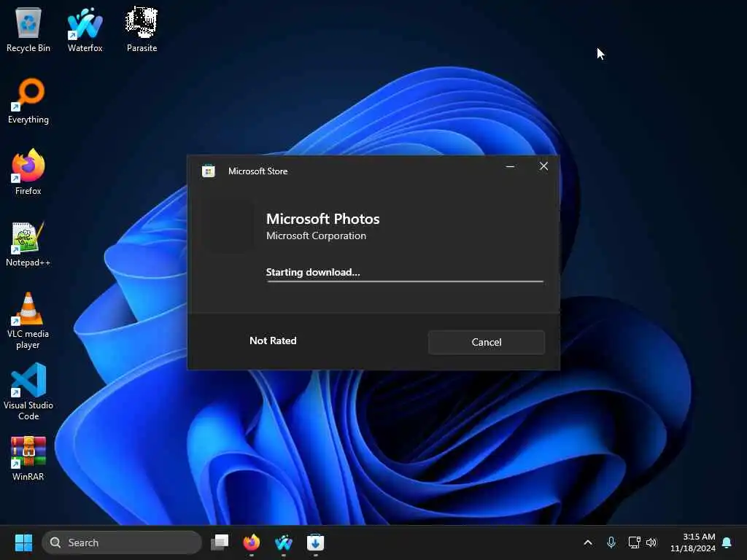
Task: Click the Microsoft Store logo in title bar
Action: 208,171
